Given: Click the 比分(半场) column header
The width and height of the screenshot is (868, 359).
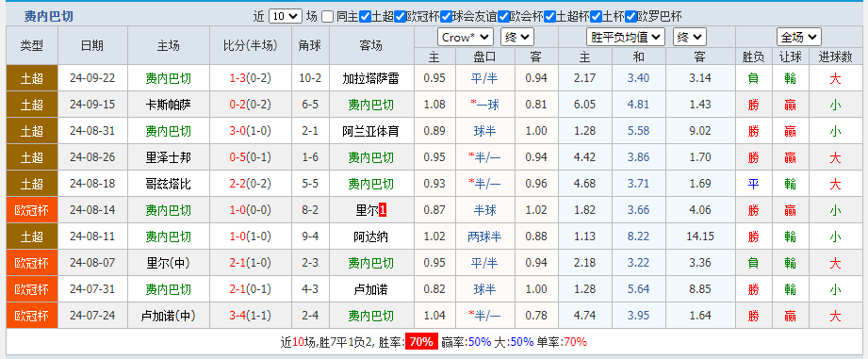Looking at the screenshot, I should coord(250,45).
